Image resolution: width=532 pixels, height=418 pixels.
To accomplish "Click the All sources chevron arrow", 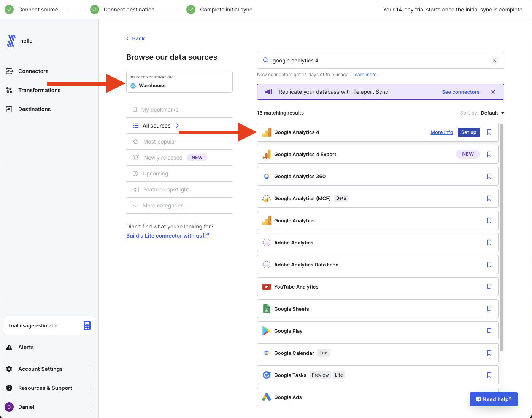I will click(177, 126).
